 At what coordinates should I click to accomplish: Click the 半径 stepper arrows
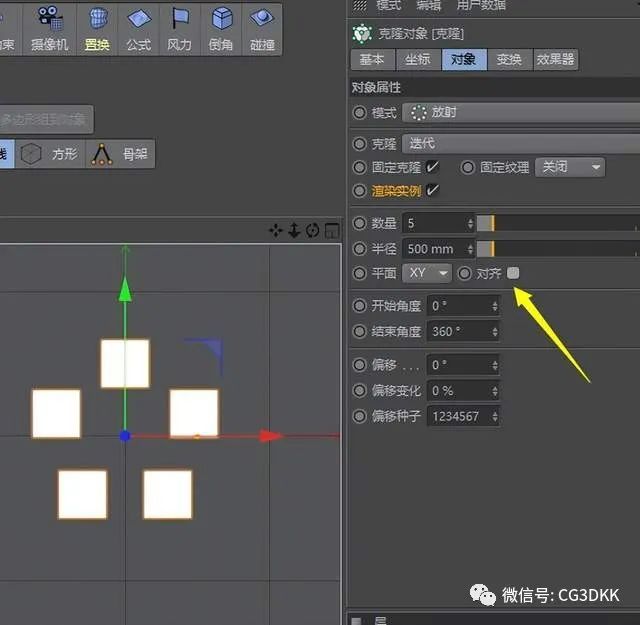tap(470, 249)
